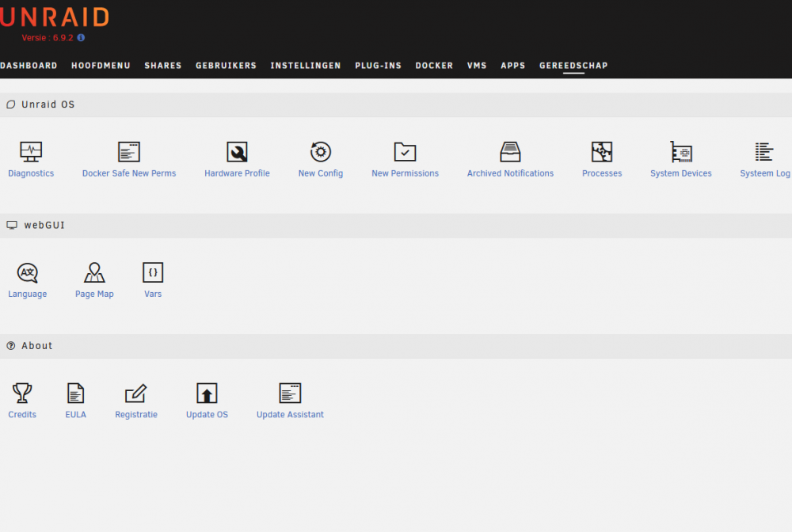Open System Devices card icon
792x532 pixels.
coord(681,151)
